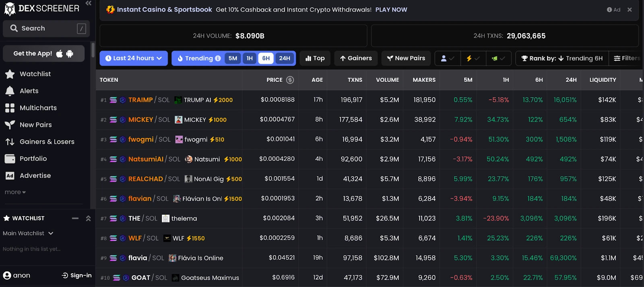Sort by the VOLUME column header
Viewport: 644px width, 287px height.
(388, 80)
